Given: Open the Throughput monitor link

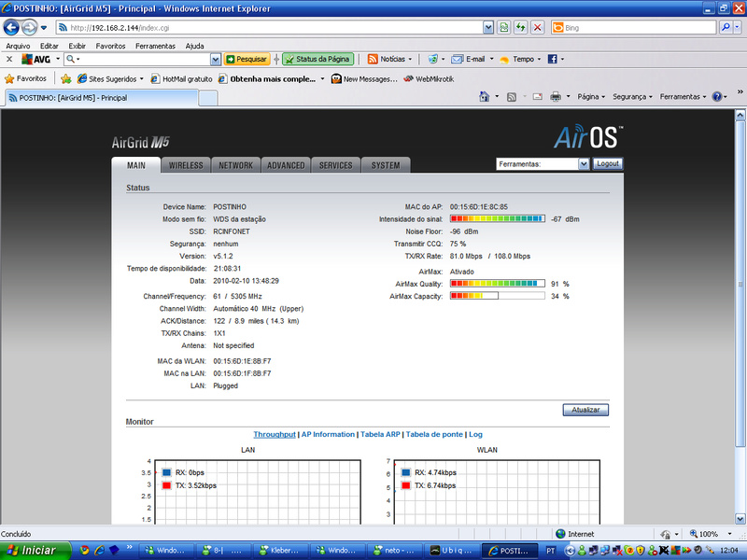Looking at the screenshot, I should tap(275, 434).
